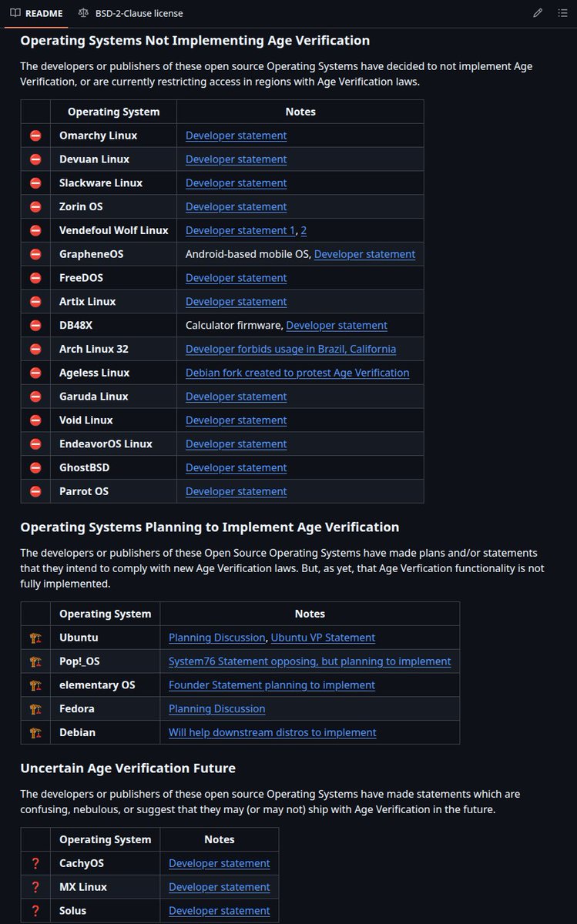Click the construction icon beside elementary OS
The image size is (577, 924).
[x=35, y=685]
